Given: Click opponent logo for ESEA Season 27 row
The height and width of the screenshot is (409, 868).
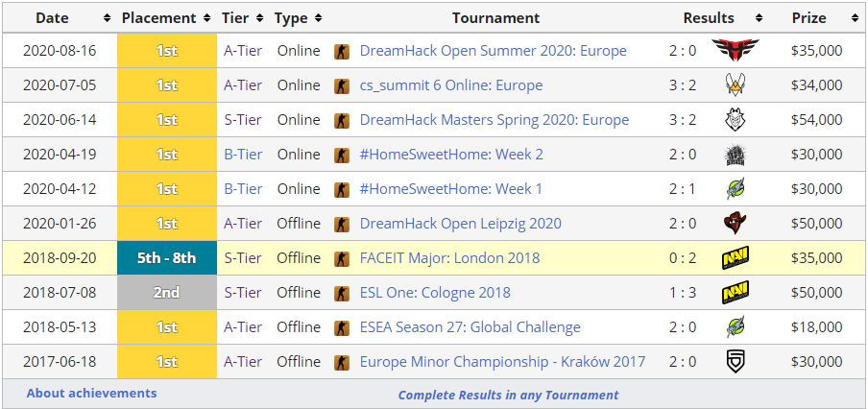Looking at the screenshot, I should coord(735,327).
